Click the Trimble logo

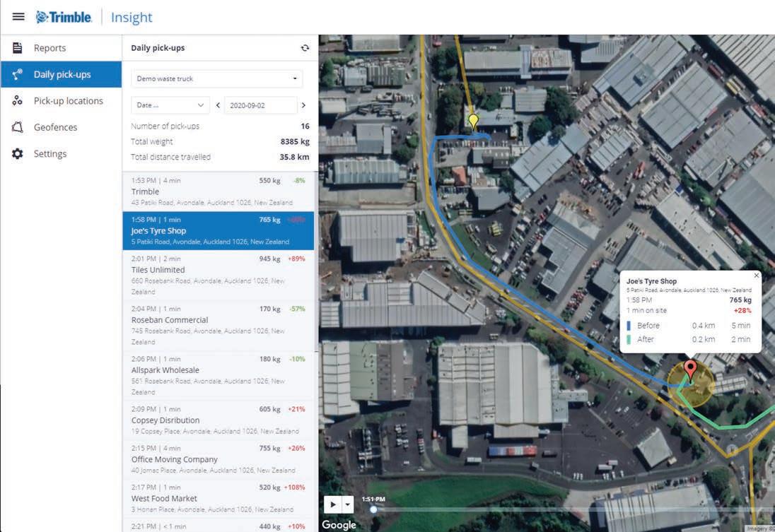(64, 17)
